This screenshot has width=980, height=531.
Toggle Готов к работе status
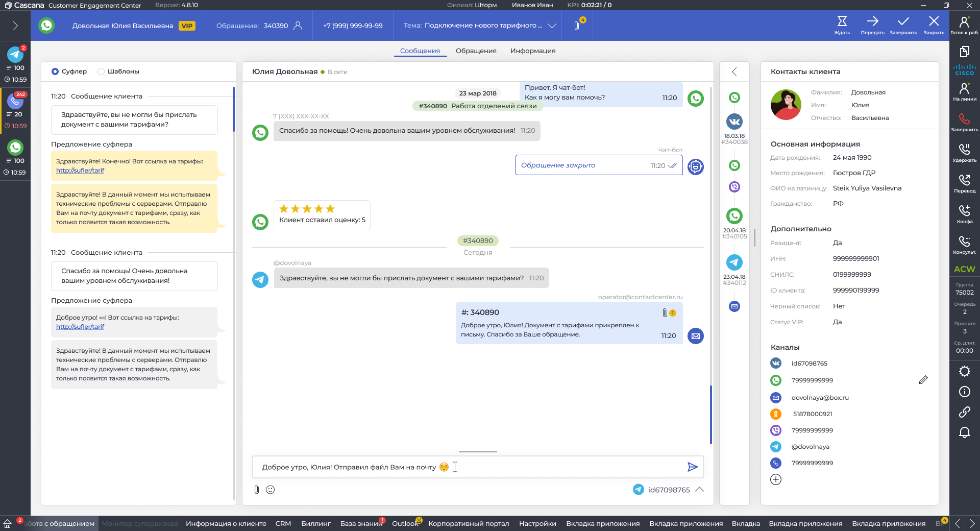[x=964, y=23]
